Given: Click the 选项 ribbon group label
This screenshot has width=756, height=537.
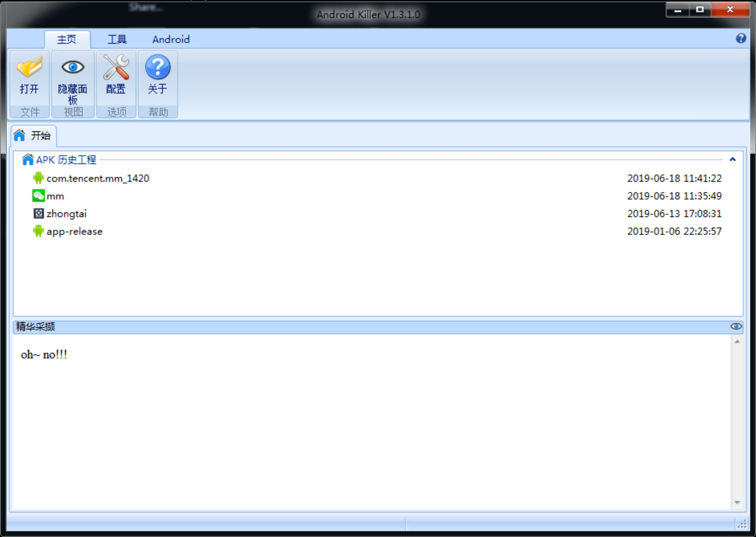Looking at the screenshot, I should pos(116,112).
